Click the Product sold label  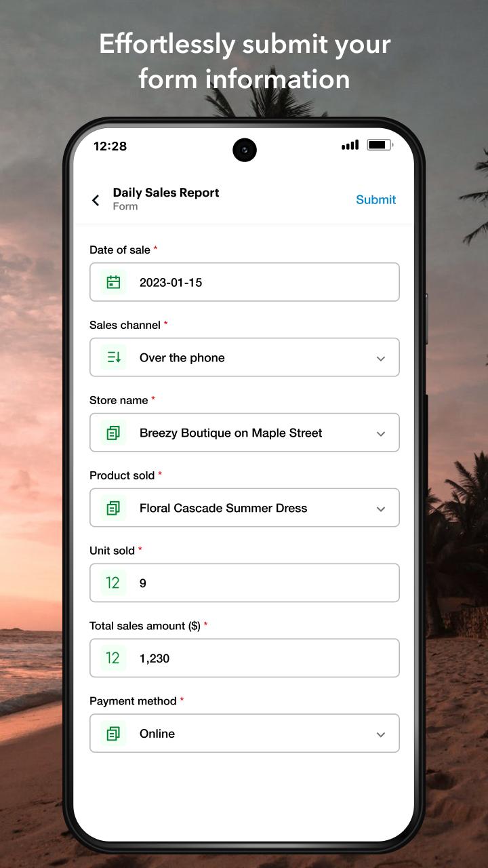(x=122, y=476)
